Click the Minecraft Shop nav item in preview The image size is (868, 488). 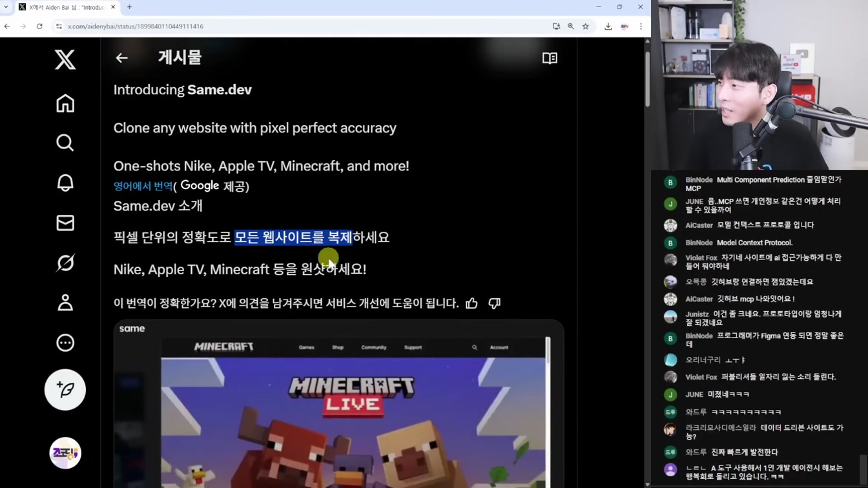coord(338,347)
